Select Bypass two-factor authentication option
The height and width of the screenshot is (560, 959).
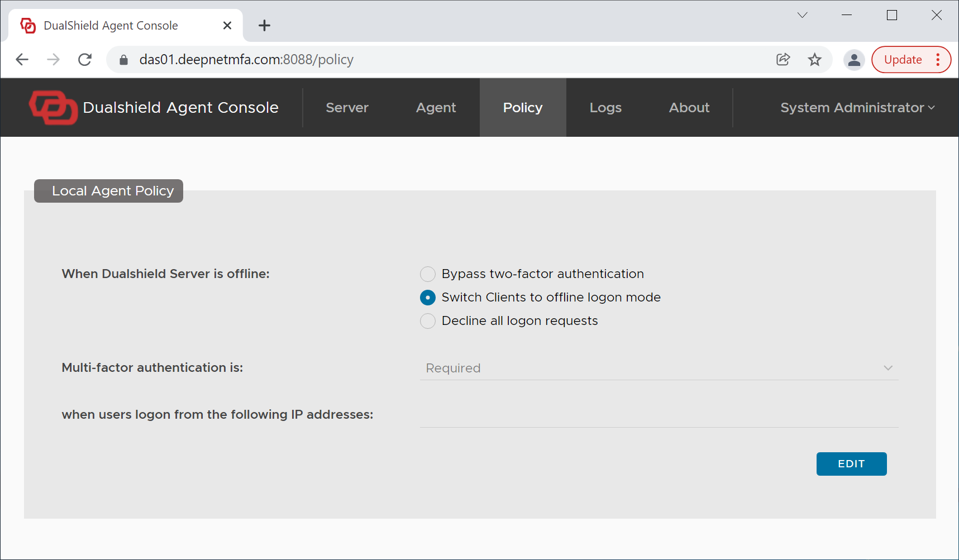[x=428, y=274]
